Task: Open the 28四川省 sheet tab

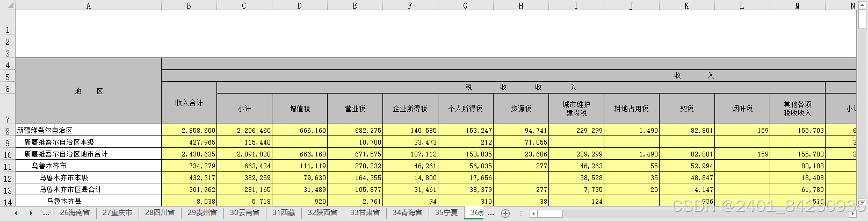Action: click(x=160, y=213)
